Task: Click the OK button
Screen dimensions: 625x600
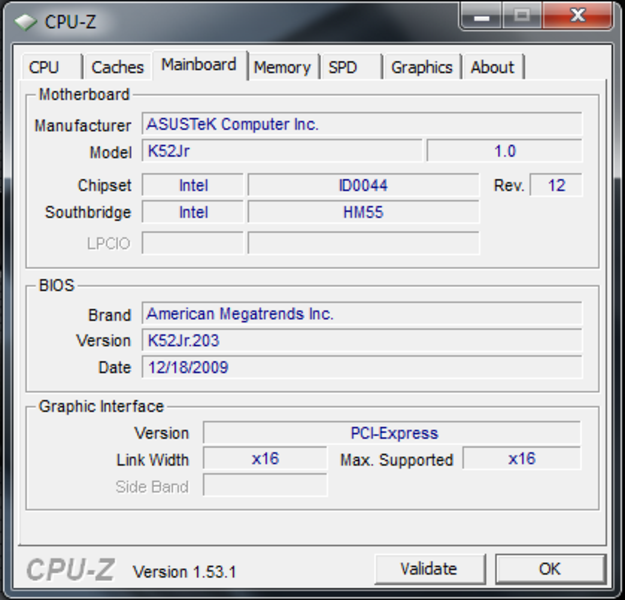Action: pyautogui.click(x=550, y=568)
